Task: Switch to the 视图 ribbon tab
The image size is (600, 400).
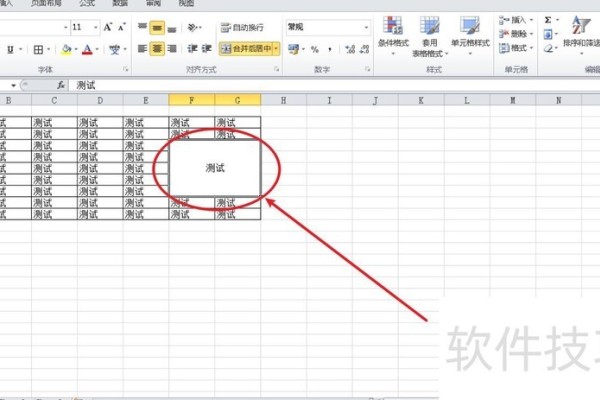Action: pos(186,3)
